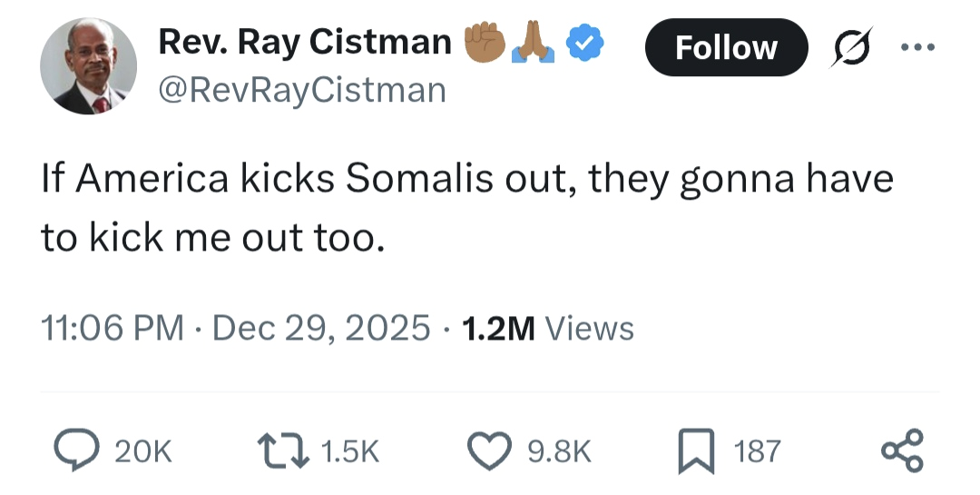
Task: Click the 20K replies count
Action: [143, 451]
